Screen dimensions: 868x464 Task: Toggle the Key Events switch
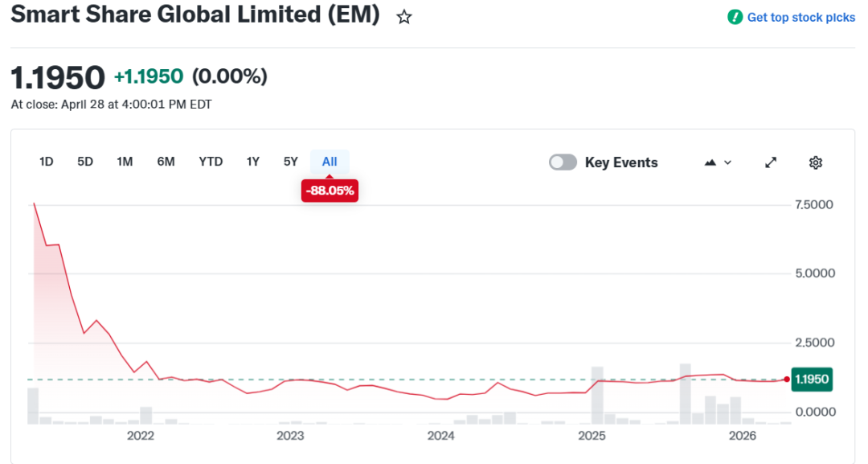point(563,162)
